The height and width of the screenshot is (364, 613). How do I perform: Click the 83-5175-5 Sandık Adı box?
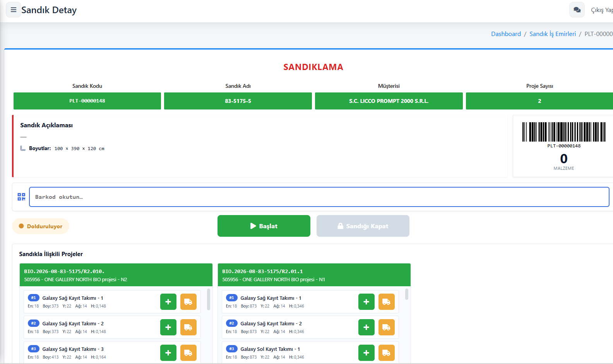click(x=238, y=101)
